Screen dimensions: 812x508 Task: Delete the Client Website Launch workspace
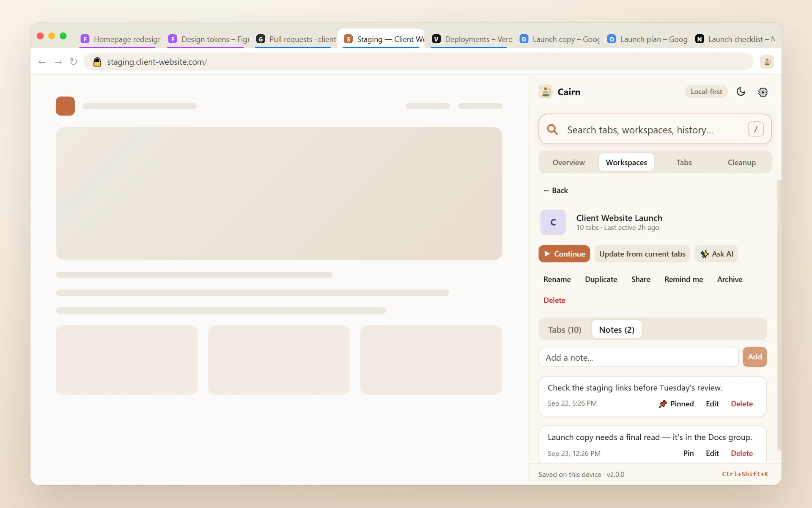tap(554, 300)
